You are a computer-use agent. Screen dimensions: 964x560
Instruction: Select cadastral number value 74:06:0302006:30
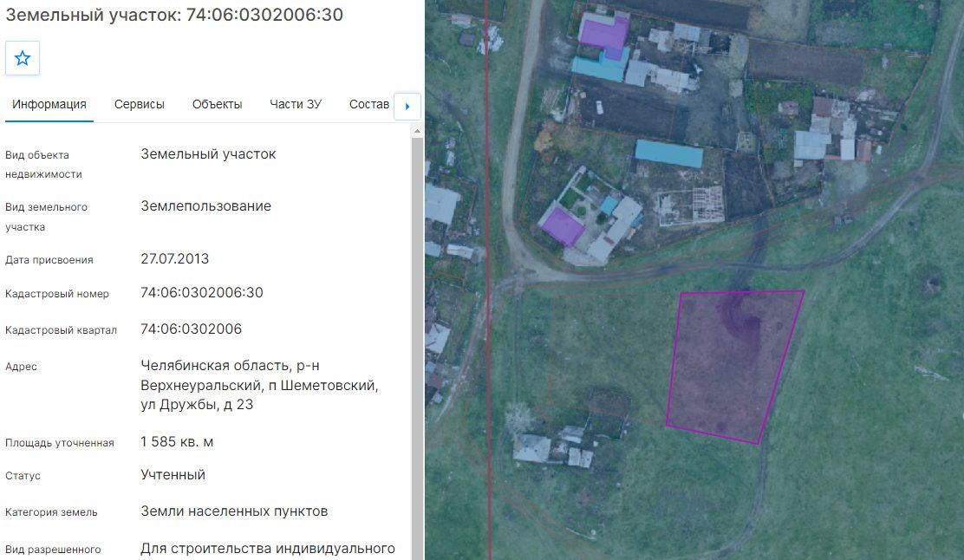tap(202, 293)
